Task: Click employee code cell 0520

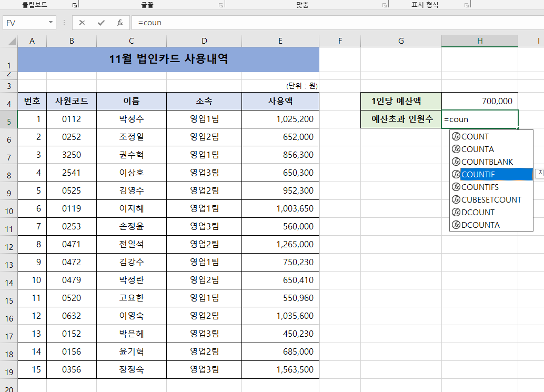Action: 72,298
